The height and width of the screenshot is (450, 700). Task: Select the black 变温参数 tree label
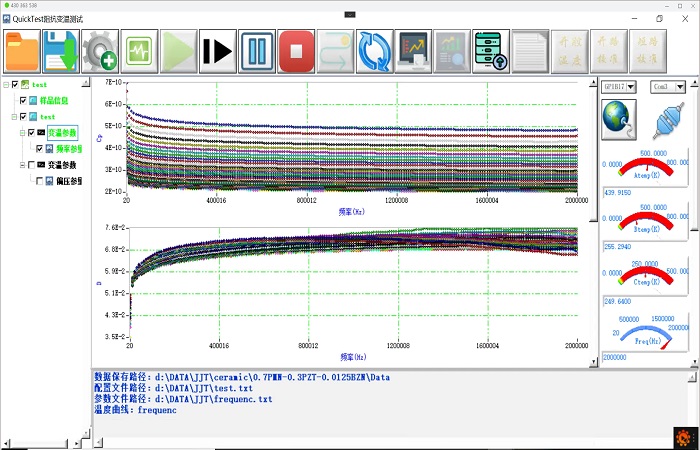tap(62, 165)
